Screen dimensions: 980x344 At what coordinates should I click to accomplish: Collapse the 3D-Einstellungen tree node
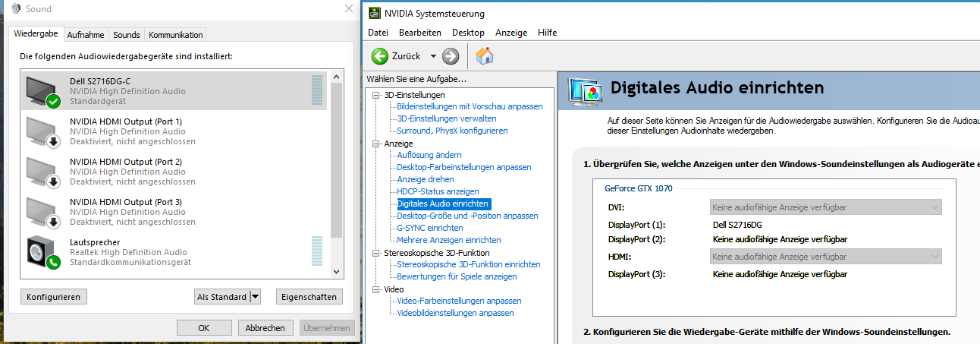[x=377, y=95]
